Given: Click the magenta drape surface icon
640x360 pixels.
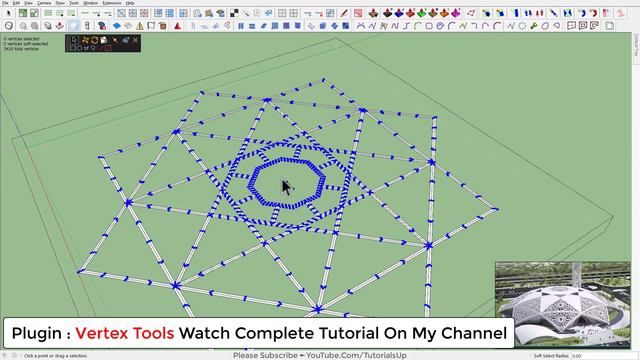Looking at the screenshot, I should [456, 13].
